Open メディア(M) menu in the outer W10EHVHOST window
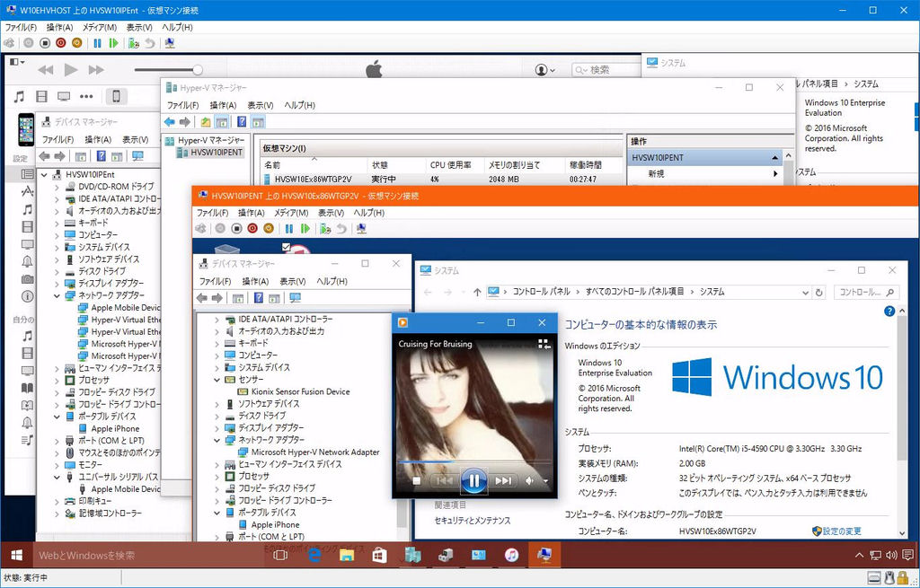This screenshot has height=588, width=920. click(99, 28)
